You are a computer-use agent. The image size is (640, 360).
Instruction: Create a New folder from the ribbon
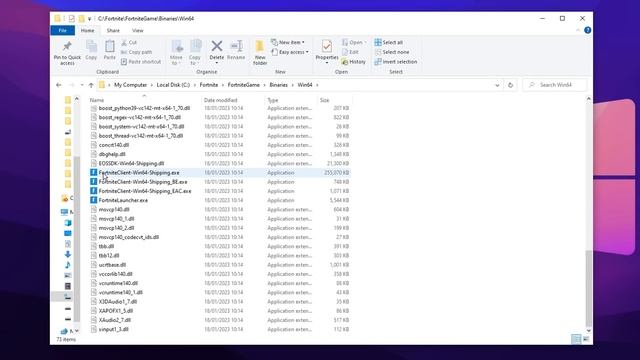point(260,52)
